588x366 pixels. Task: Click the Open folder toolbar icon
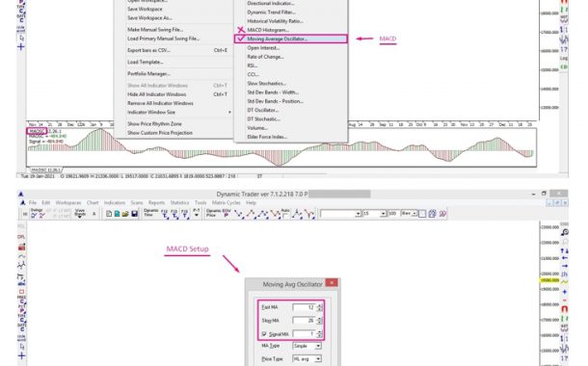125,214
